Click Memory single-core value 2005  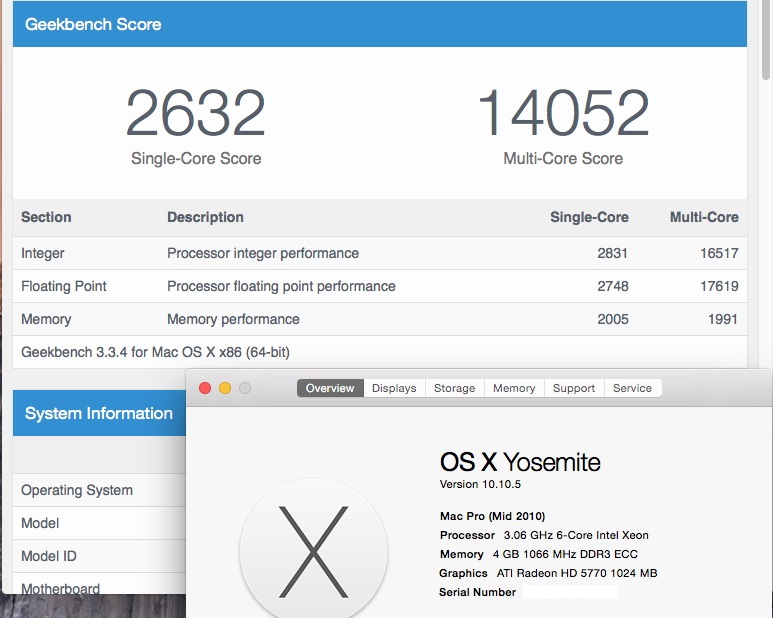pyautogui.click(x=613, y=319)
